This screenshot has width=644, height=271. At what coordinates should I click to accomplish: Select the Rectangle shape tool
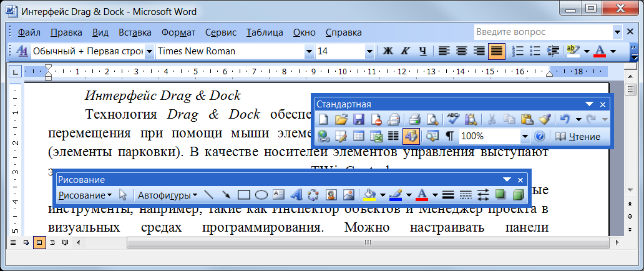[243, 195]
